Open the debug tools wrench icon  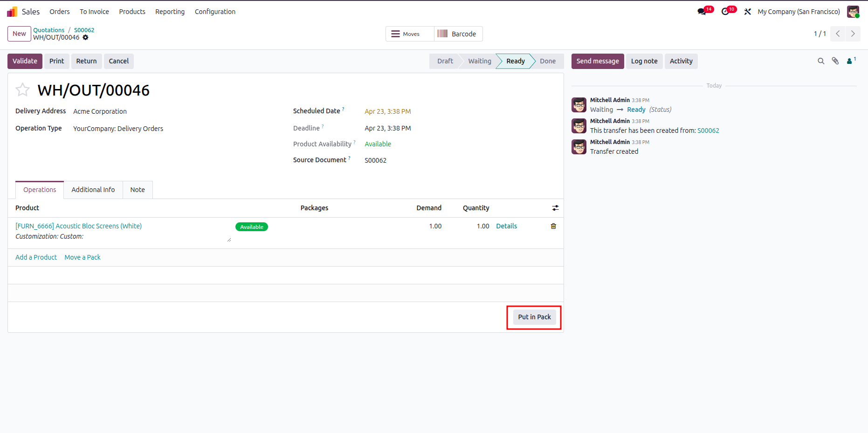[748, 12]
